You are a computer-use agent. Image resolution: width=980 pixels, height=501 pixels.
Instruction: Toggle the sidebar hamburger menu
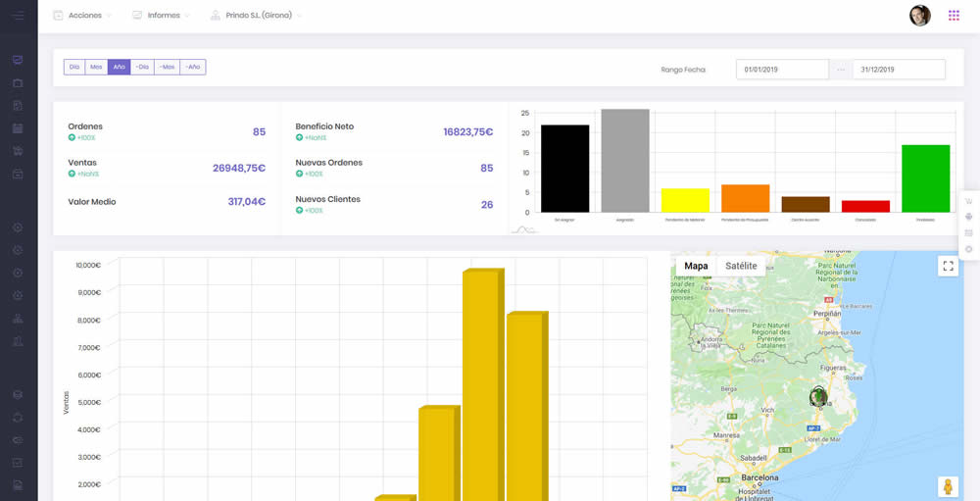18,15
